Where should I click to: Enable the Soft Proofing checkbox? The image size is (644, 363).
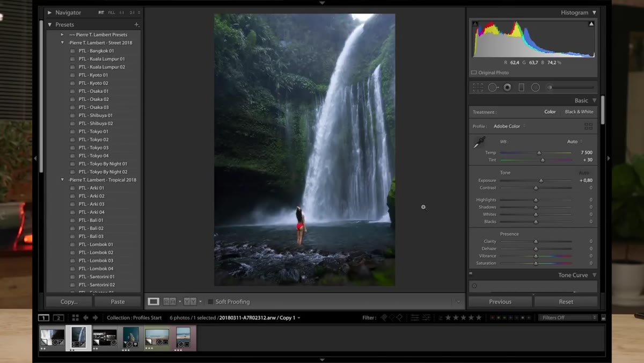(210, 302)
